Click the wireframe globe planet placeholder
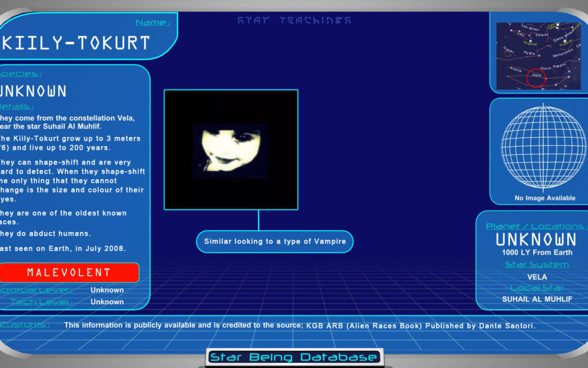 tap(536, 147)
